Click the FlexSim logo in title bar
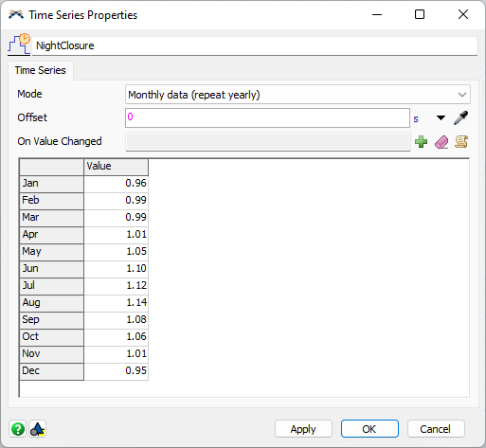The image size is (486, 448). 16,14
